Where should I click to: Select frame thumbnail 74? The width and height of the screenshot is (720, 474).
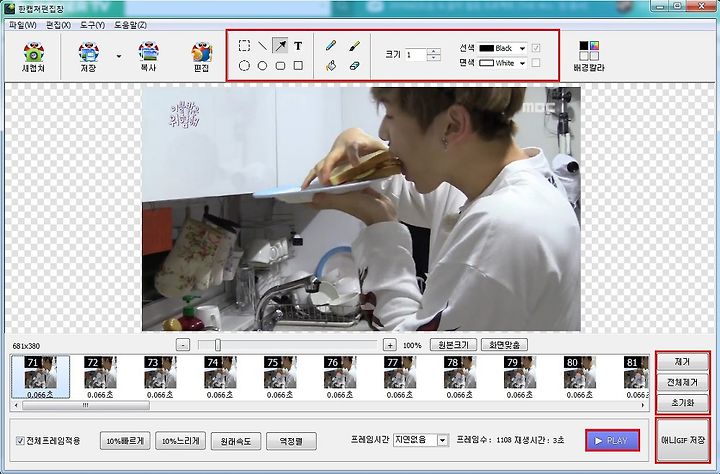click(x=220, y=377)
